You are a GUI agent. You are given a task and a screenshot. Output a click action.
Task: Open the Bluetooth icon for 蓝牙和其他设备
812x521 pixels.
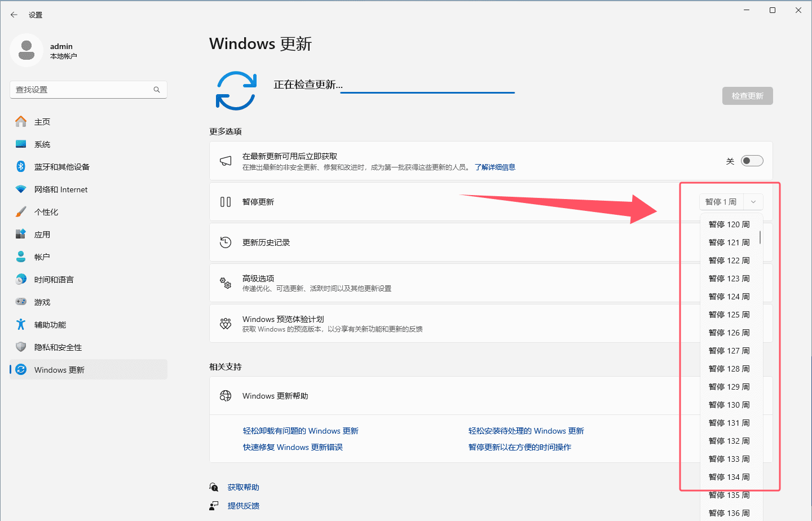coord(21,166)
